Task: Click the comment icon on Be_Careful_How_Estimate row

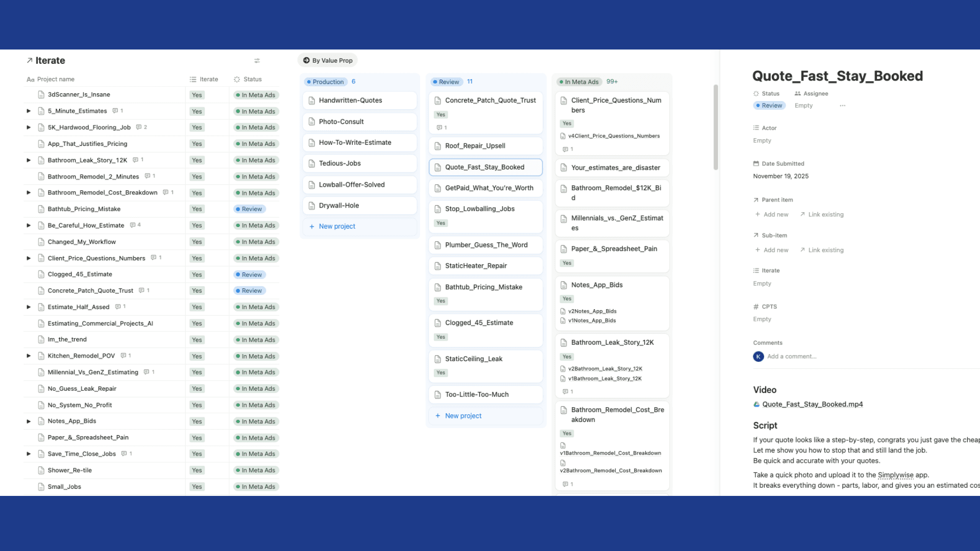Action: (133, 225)
